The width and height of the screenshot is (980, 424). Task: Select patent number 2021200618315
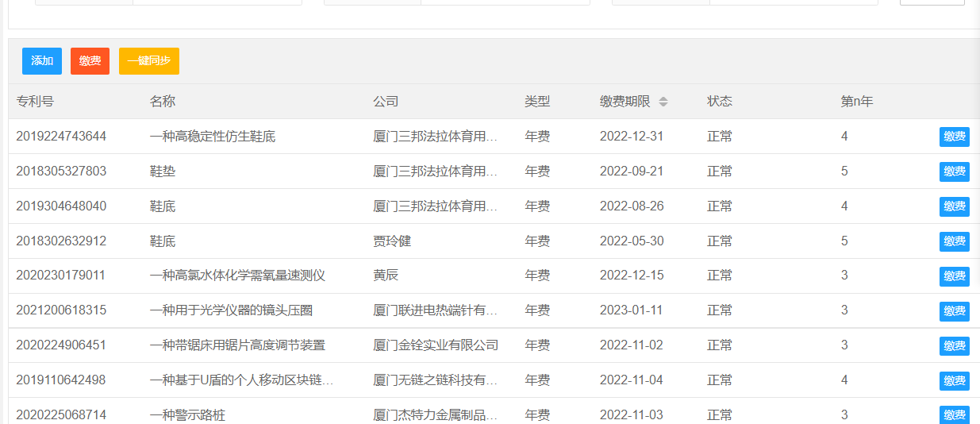(x=61, y=310)
